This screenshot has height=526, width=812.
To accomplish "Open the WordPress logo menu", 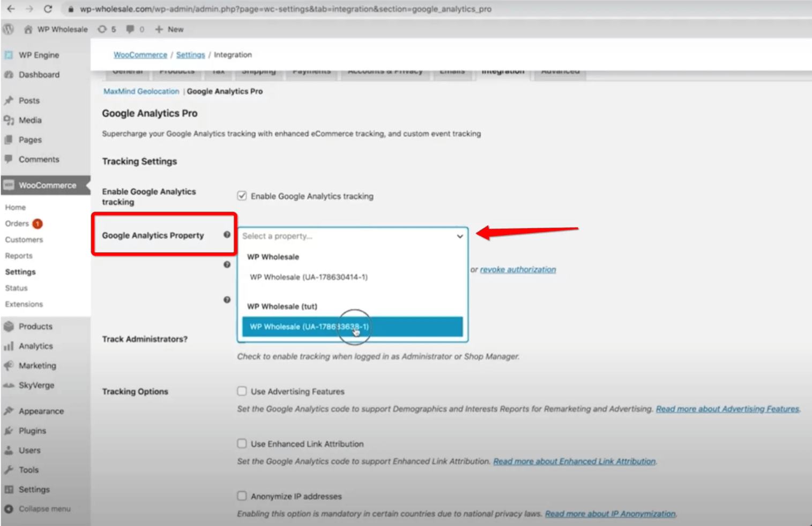I will pyautogui.click(x=9, y=29).
